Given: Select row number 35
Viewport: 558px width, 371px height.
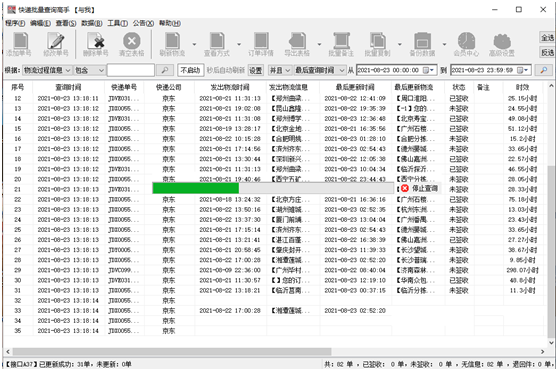Looking at the screenshot, I should pos(17,331).
